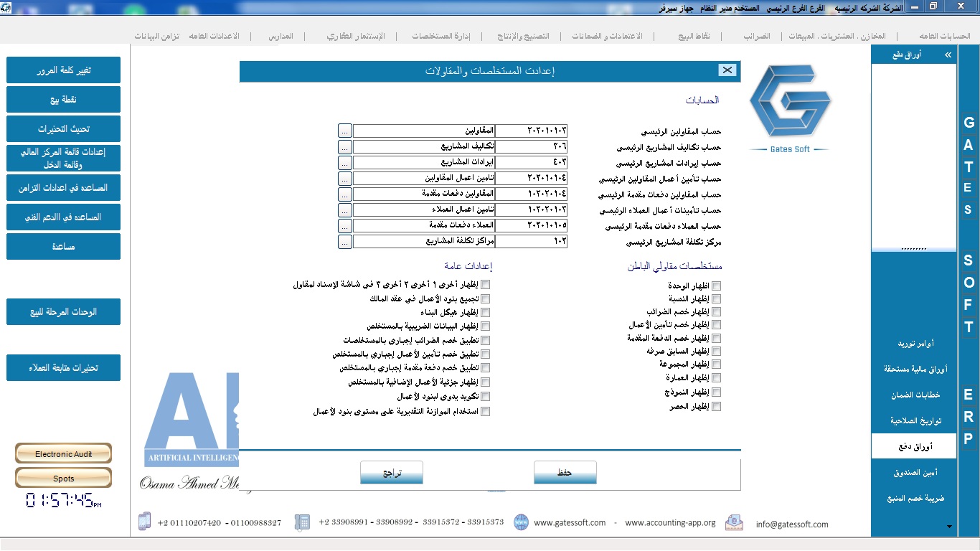Click the Gates Soft logo
The height and width of the screenshot is (551, 980).
coord(790,108)
